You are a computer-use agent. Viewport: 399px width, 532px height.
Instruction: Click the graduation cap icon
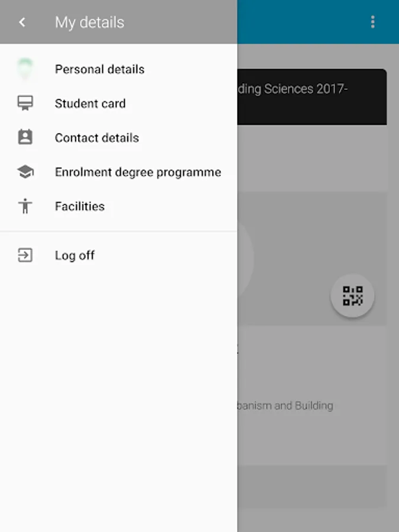tap(25, 171)
